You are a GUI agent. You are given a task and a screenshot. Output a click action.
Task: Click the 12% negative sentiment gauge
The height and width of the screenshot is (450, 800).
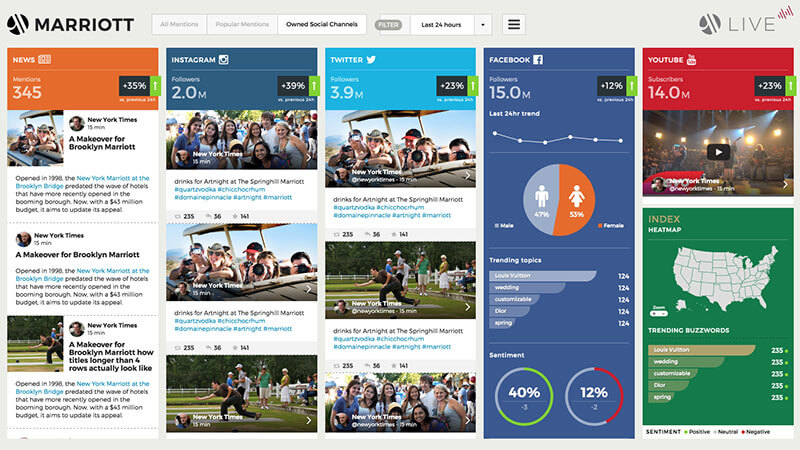(x=594, y=396)
